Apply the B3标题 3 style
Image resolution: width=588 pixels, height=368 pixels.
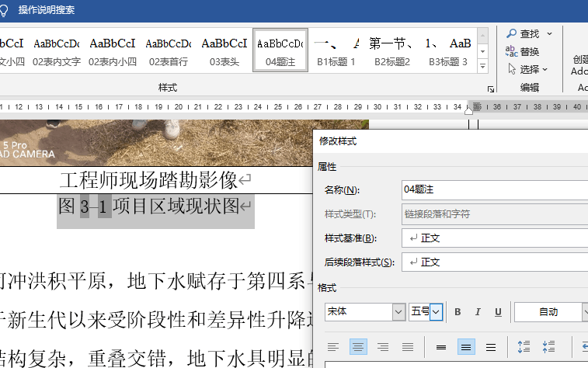point(448,50)
